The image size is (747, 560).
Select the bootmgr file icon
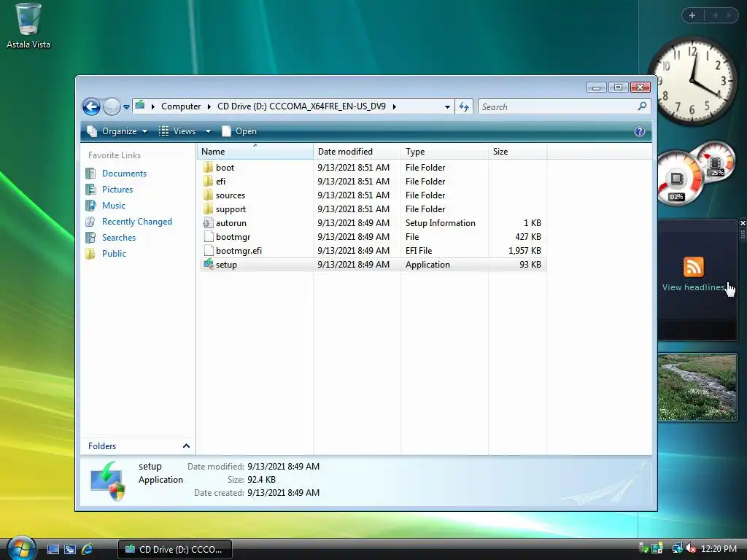pyautogui.click(x=208, y=236)
